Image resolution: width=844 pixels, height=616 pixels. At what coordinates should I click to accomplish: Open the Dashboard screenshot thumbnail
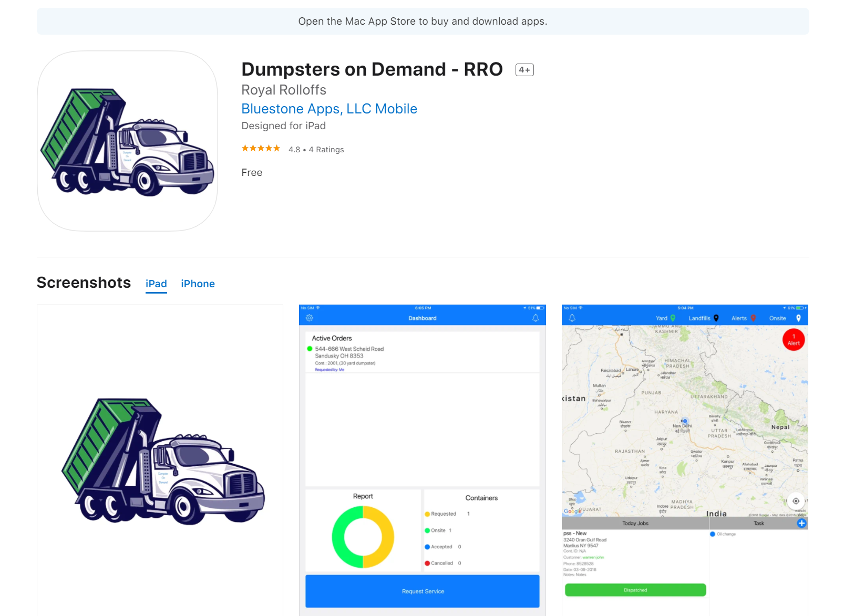(423, 460)
